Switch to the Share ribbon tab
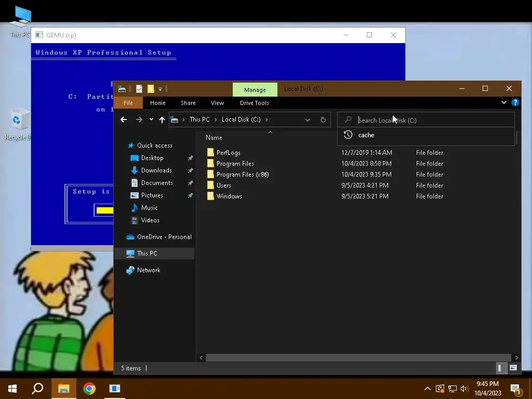Screen dimensions: 532x399 (188, 103)
